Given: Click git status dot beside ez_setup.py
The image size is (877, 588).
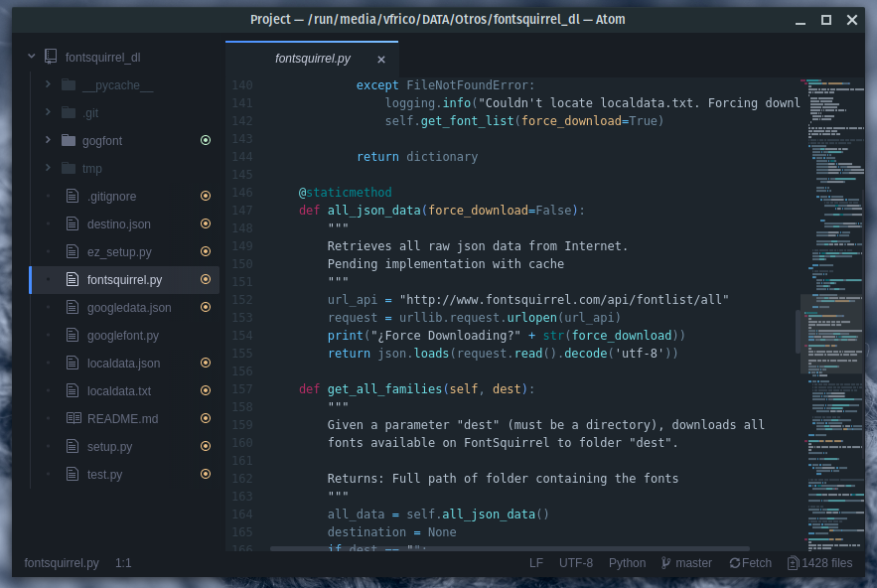Looking at the screenshot, I should click(206, 251).
